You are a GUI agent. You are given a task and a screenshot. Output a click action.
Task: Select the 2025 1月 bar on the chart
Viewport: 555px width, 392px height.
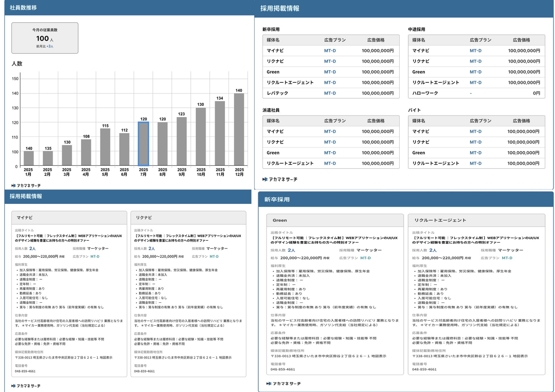[x=28, y=159]
